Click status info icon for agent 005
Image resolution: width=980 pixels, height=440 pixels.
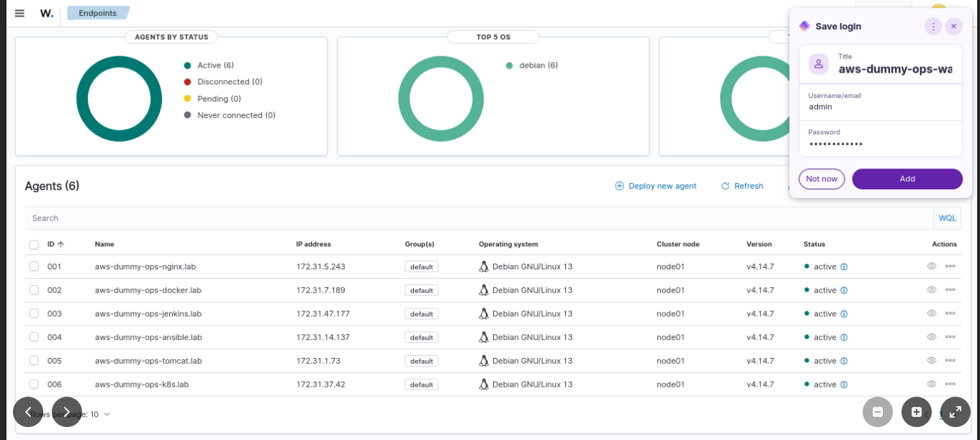pyautogui.click(x=844, y=361)
